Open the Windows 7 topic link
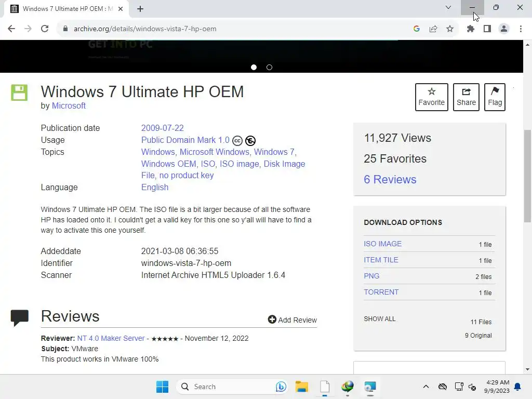Screen dimensions: 532x399 pyautogui.click(x=274, y=152)
